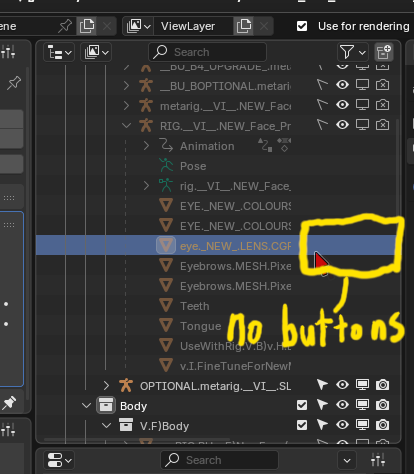
Task: Click the eye._NEW_.LENS.CGF mesh icon
Action: pyautogui.click(x=166, y=245)
